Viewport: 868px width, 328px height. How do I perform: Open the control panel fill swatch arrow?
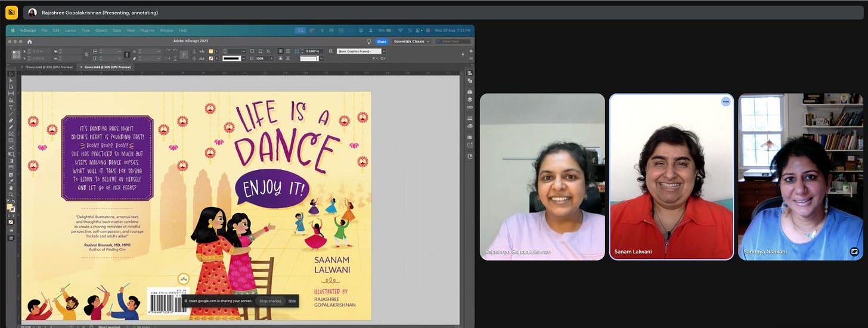(216, 51)
